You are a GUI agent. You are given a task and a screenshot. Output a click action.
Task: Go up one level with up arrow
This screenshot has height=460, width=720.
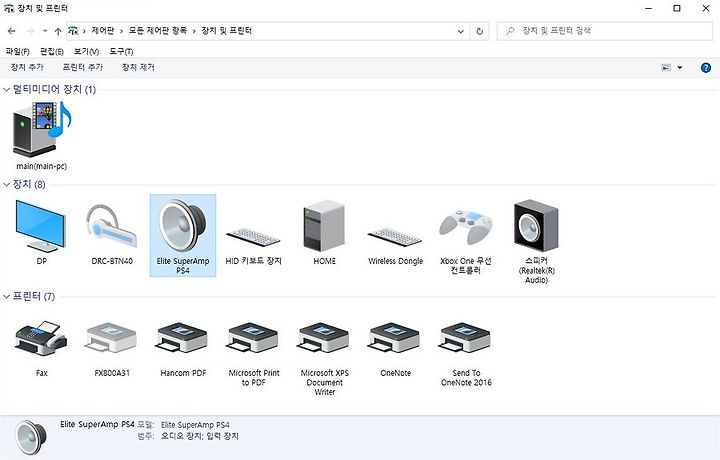pyautogui.click(x=58, y=31)
